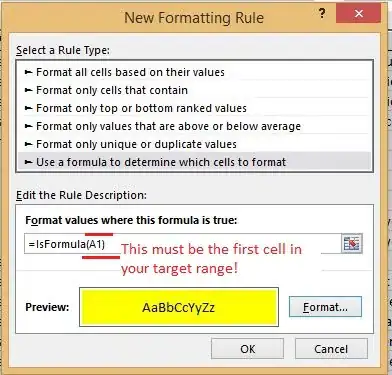
Task: Close the New Formatting Rule dialog
Action: (359, 13)
